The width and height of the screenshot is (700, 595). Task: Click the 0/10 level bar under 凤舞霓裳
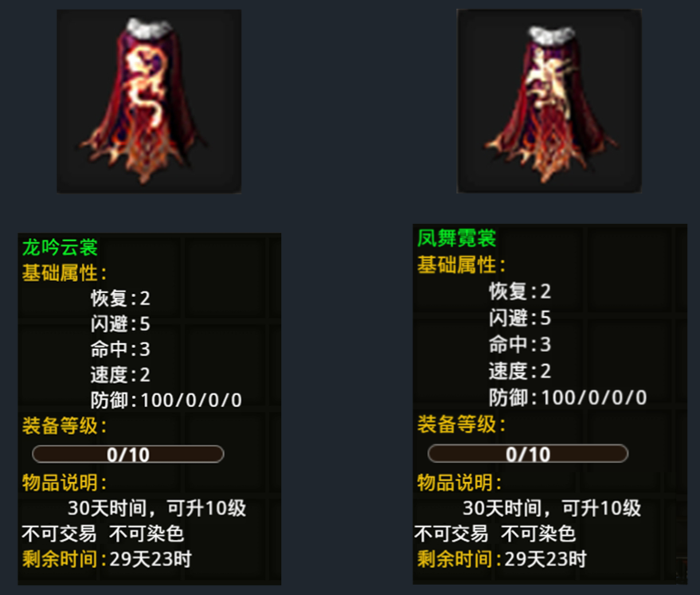[528, 454]
